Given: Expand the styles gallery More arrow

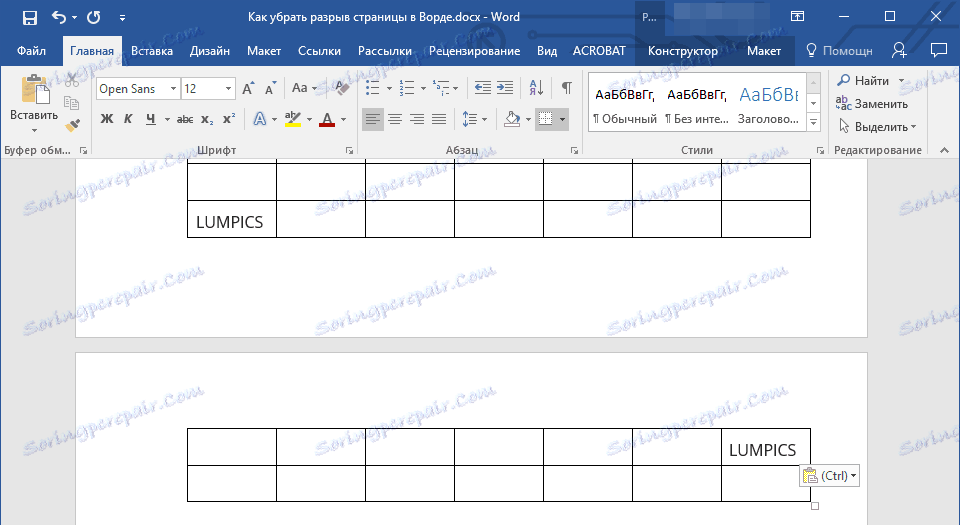Looking at the screenshot, I should pos(814,123).
